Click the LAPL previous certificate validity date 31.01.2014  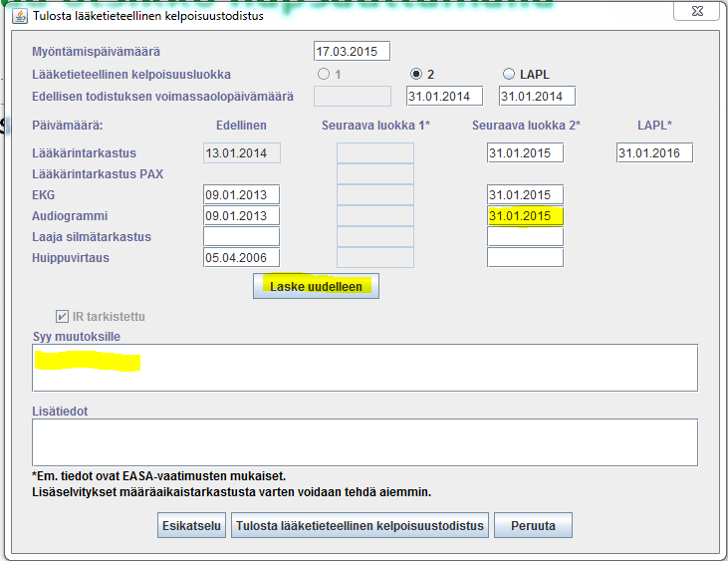coord(537,96)
